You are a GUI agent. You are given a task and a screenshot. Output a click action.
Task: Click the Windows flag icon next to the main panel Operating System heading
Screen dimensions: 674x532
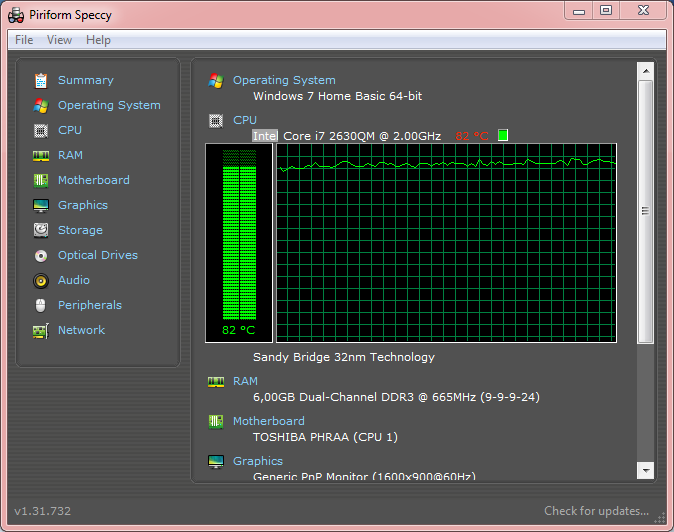pyautogui.click(x=216, y=80)
